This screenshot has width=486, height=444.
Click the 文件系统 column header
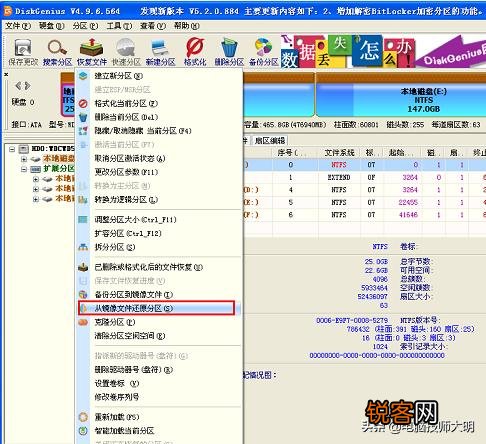[339, 153]
